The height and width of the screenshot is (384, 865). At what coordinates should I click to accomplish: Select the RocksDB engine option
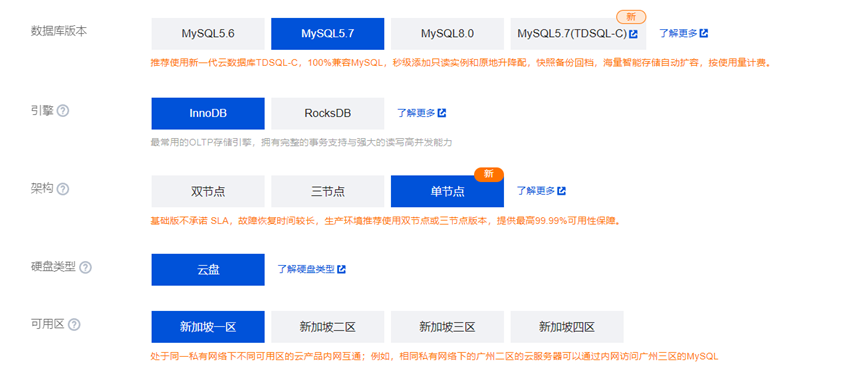(328, 113)
